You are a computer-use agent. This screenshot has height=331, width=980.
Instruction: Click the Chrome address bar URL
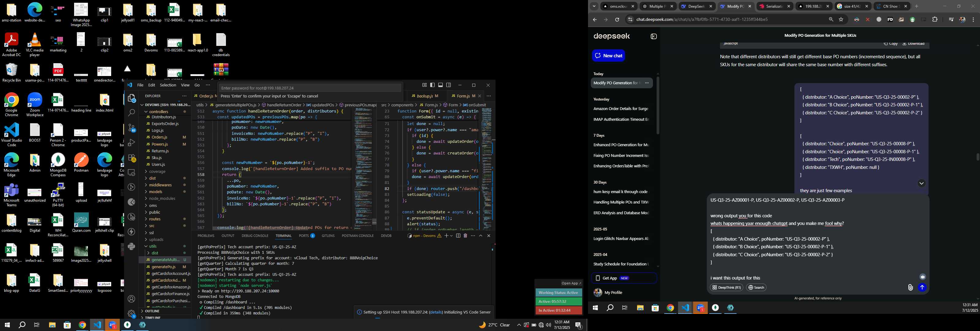click(x=702, y=20)
